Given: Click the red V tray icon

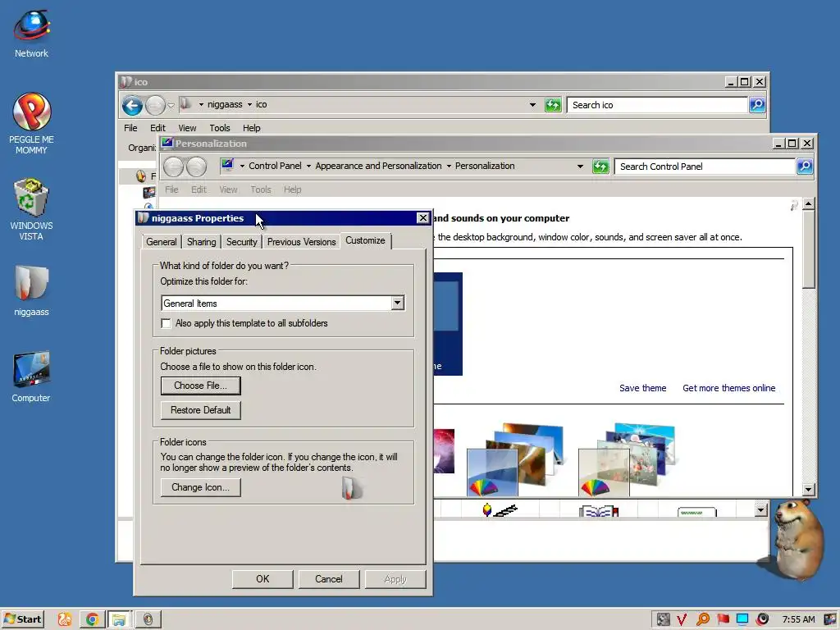Looking at the screenshot, I should 682,619.
